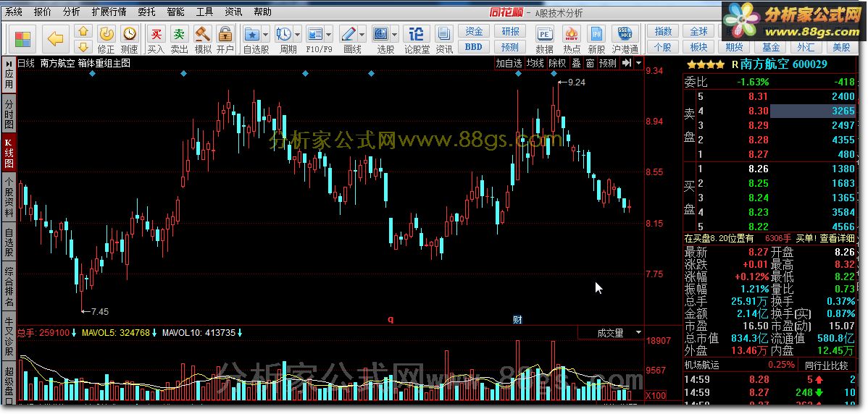Click the four-star rating beside 南方航空
868x414 pixels.
(x=705, y=64)
